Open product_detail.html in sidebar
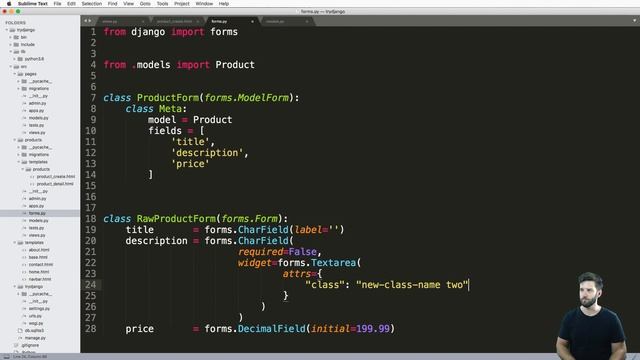The height and width of the screenshot is (360, 640). coord(55,184)
